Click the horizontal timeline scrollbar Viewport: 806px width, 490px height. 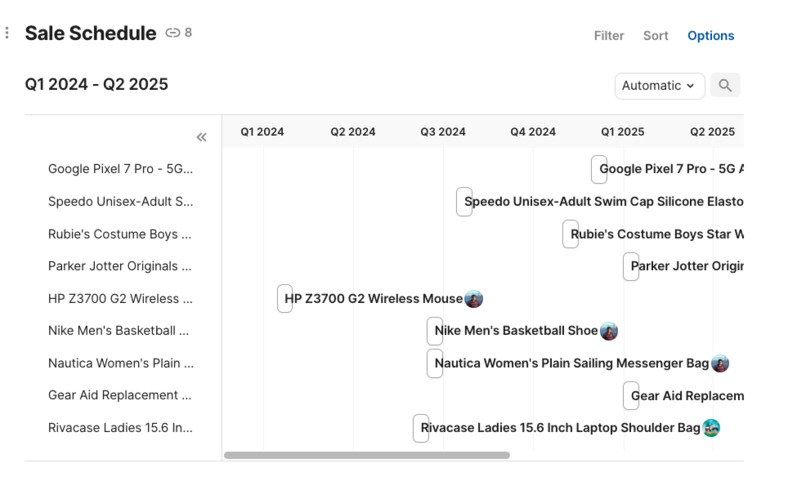click(367, 455)
